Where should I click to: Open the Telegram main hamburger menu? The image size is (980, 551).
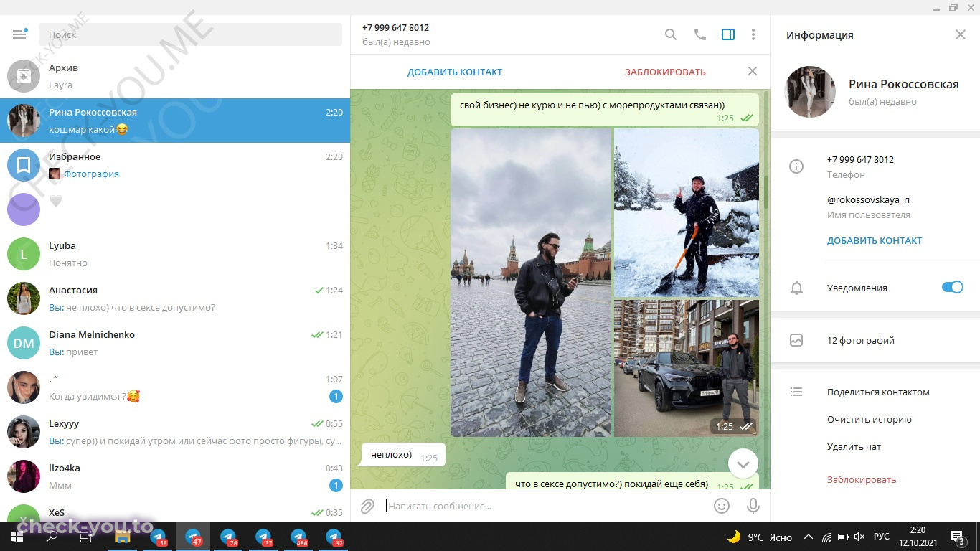tap(19, 34)
